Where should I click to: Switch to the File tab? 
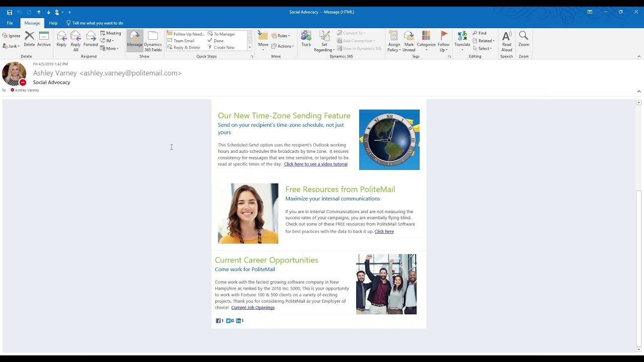click(10, 23)
